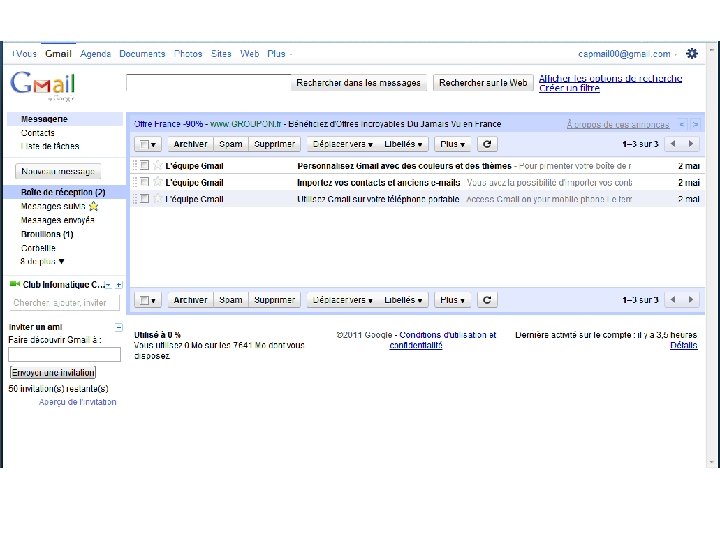
Task: Focus the mail search input field
Action: pyautogui.click(x=208, y=83)
